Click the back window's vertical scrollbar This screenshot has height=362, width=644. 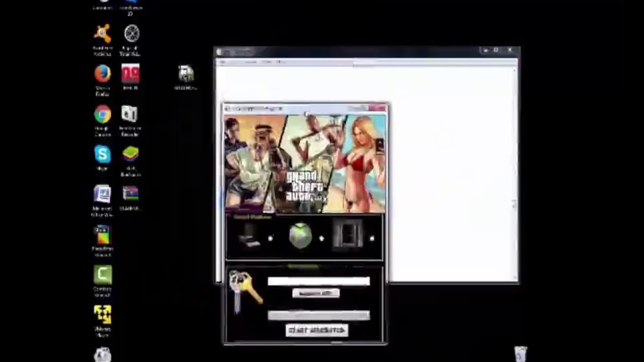pos(514,173)
